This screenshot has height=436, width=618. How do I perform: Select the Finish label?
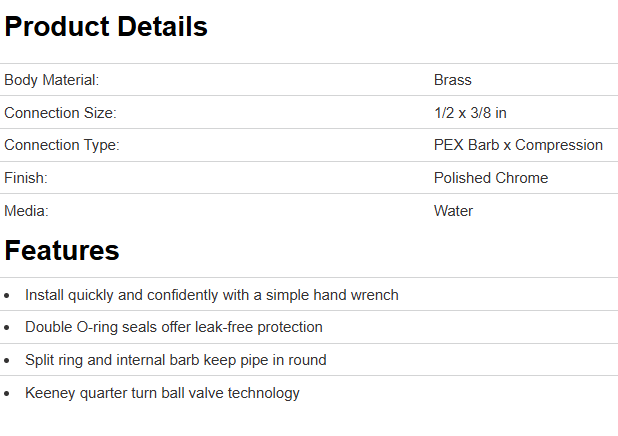(x=26, y=178)
